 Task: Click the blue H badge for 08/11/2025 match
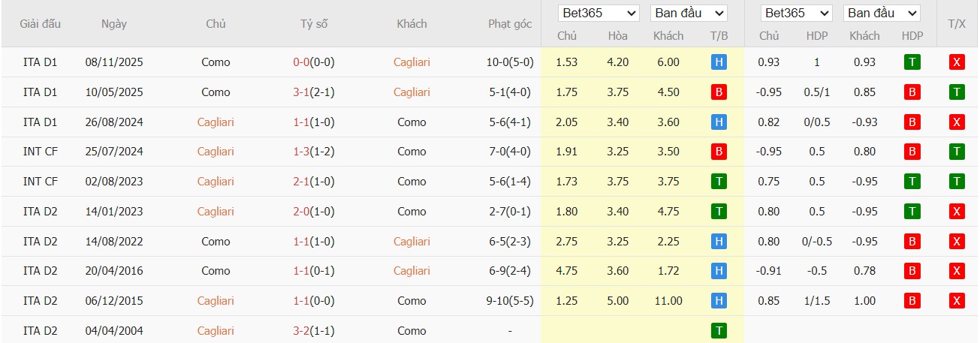click(719, 62)
